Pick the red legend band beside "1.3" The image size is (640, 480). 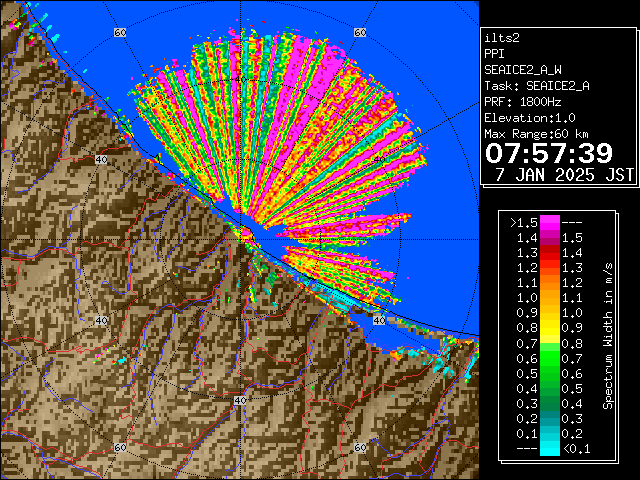[x=550, y=253]
